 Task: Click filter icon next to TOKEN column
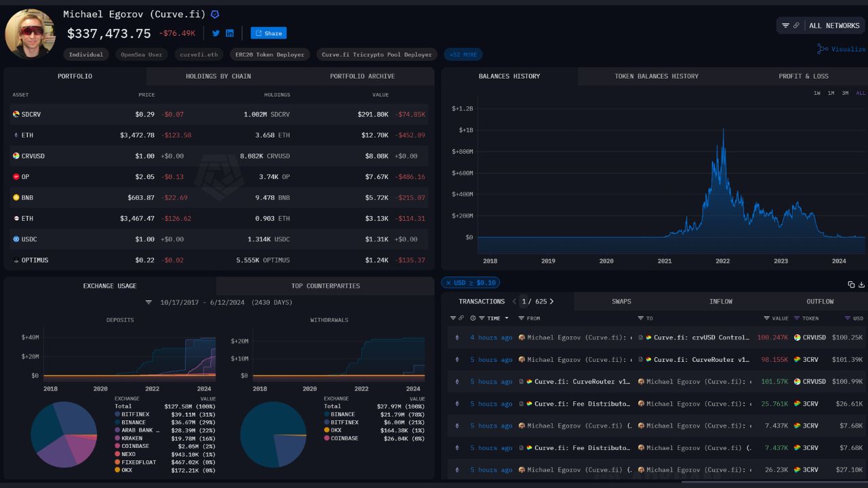tap(797, 318)
